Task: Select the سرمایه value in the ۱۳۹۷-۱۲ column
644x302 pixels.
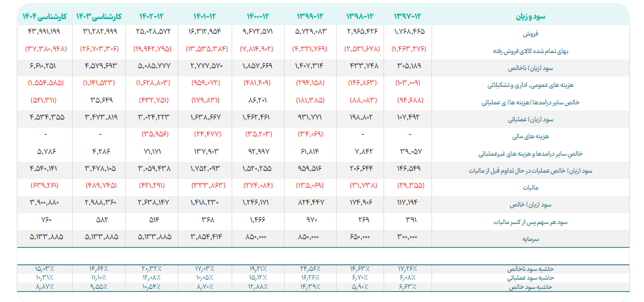Action: pyautogui.click(x=409, y=238)
